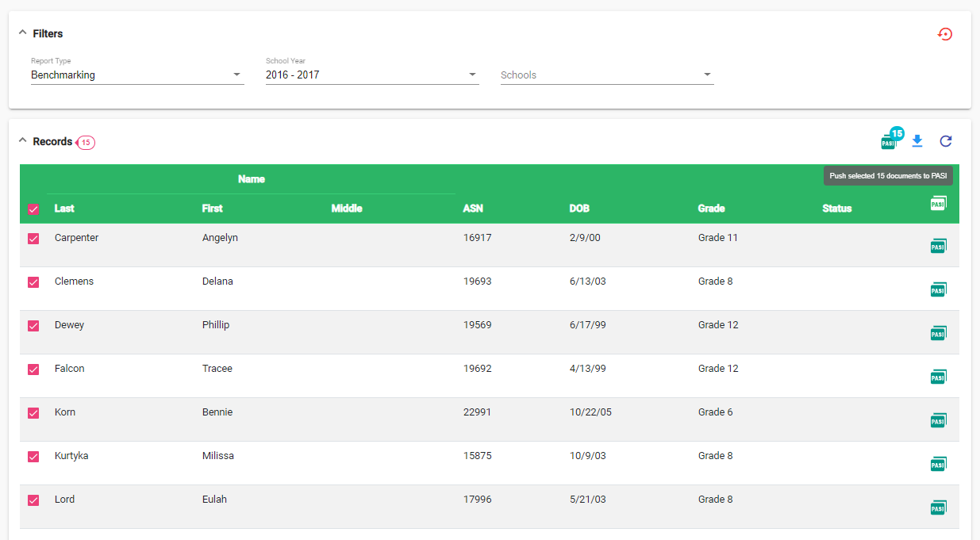Open the School Year dropdown
This screenshot has height=540, width=980.
point(371,75)
